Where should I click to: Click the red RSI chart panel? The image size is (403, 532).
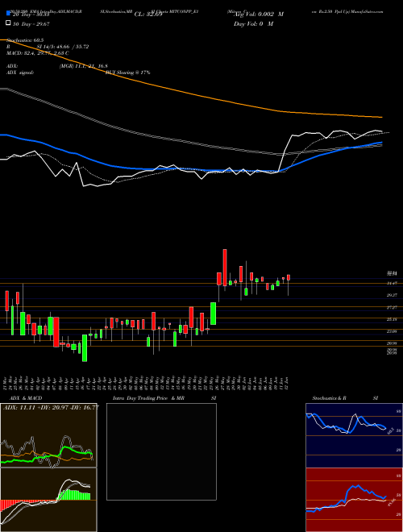(354, 500)
